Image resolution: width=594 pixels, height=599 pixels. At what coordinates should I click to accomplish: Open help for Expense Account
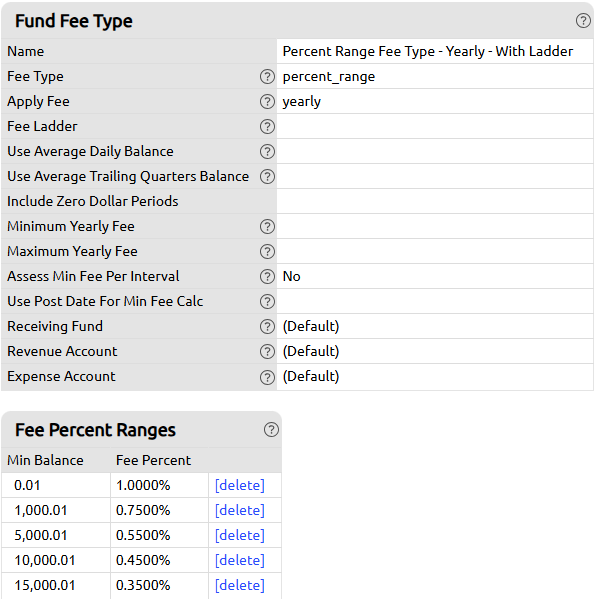[267, 377]
